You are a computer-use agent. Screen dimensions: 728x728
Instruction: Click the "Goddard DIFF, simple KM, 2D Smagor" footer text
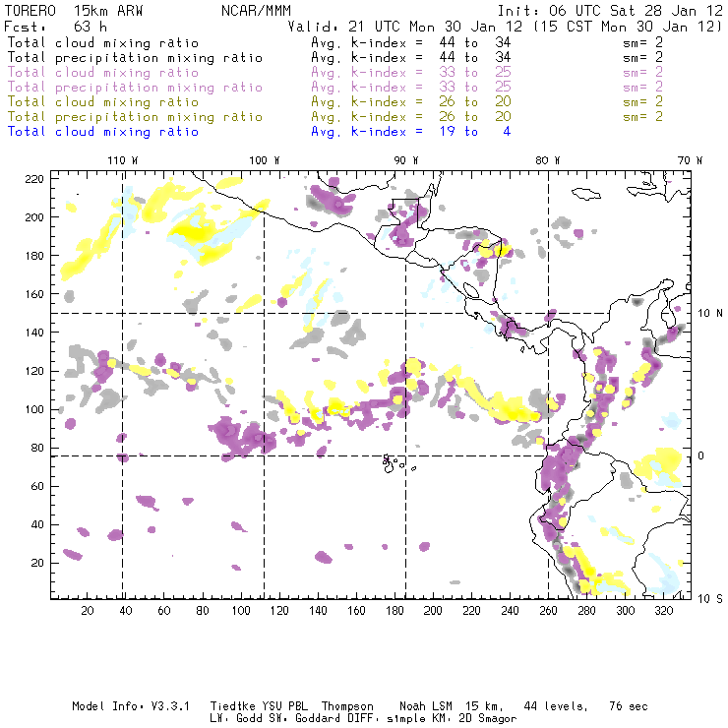tap(405, 719)
